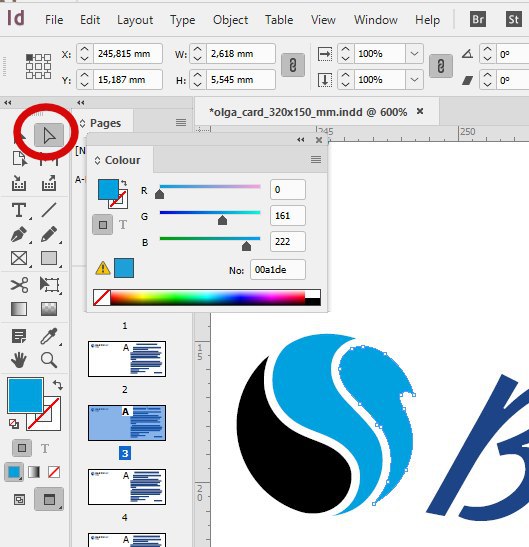
Task: Cycle Pages panel view using tab arrows
Action: click(83, 123)
